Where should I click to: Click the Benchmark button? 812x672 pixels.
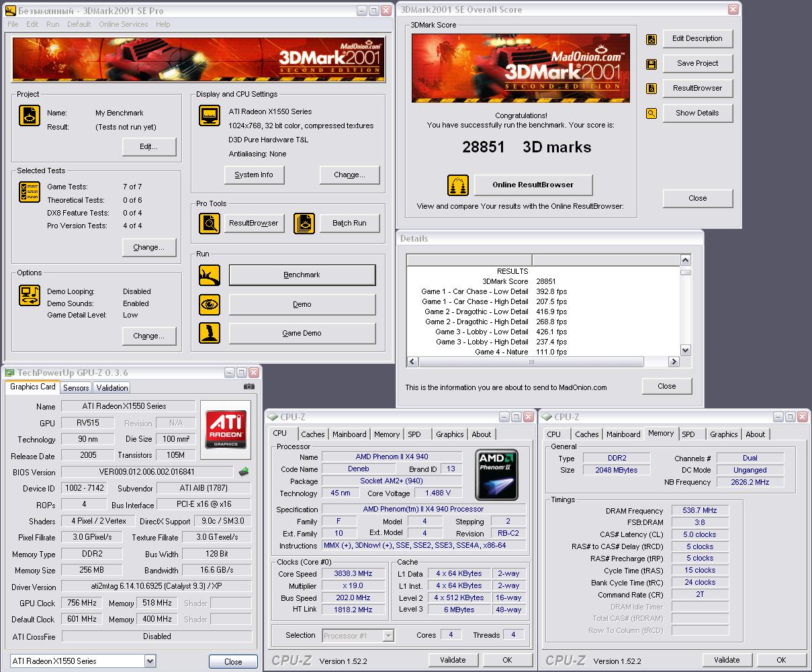pos(302,275)
